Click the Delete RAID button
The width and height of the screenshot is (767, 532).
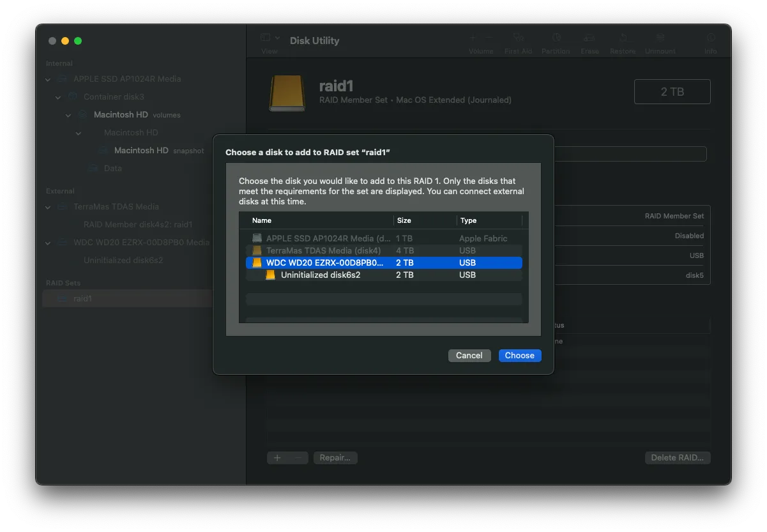coord(677,457)
